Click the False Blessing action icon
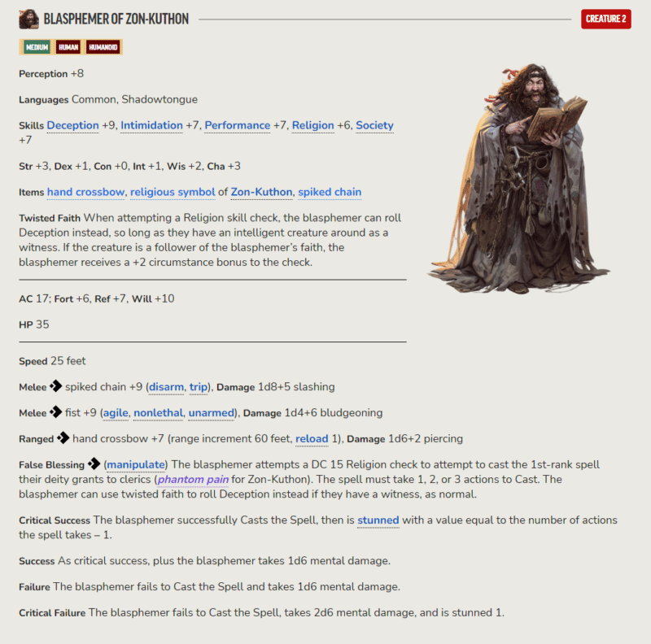The height and width of the screenshot is (644, 651). click(94, 463)
